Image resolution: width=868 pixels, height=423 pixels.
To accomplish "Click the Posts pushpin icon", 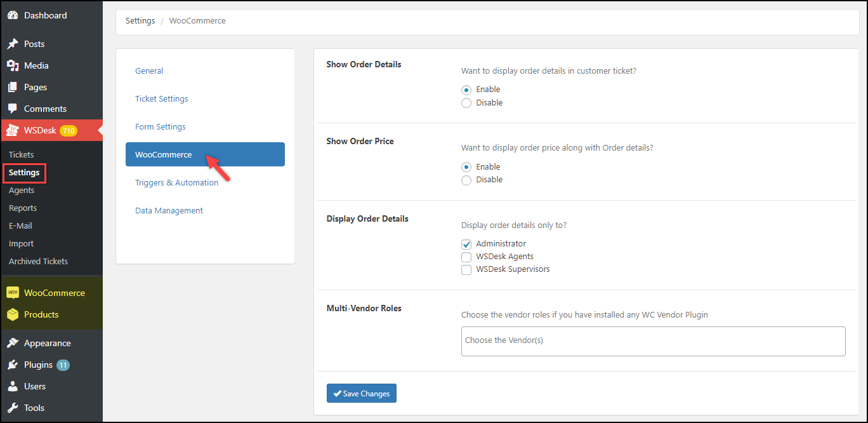I will click(x=12, y=44).
